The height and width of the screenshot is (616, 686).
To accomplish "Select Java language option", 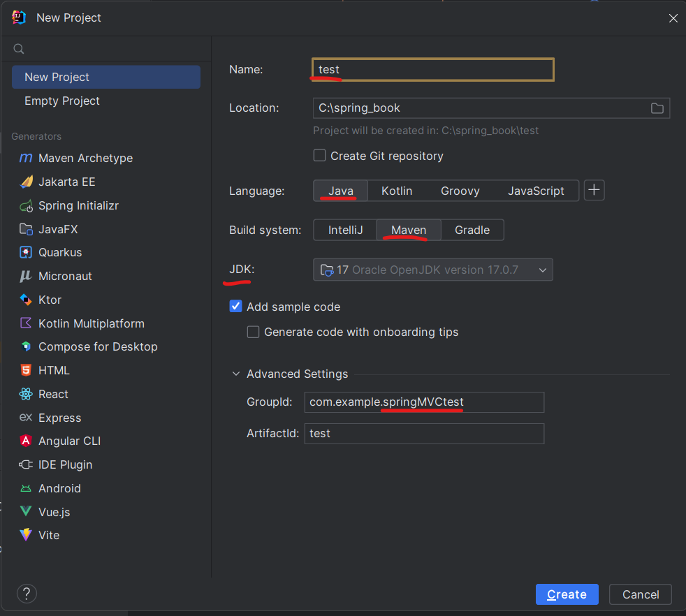I will click(x=341, y=191).
